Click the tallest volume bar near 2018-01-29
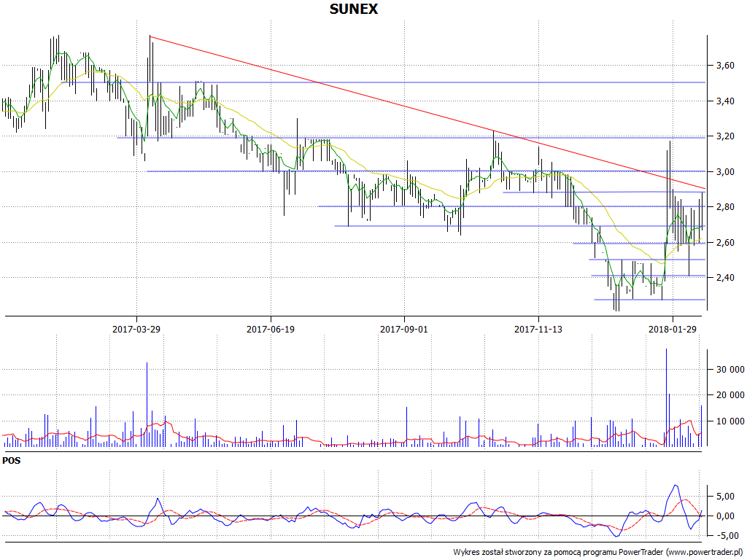The image size is (747, 560). point(666,397)
